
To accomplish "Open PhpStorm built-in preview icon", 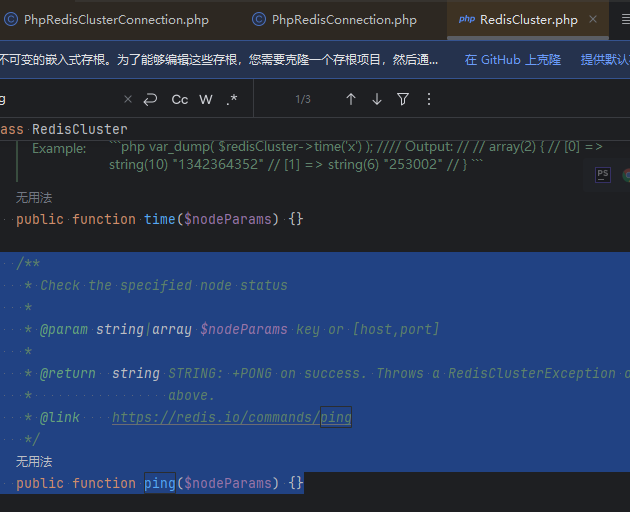I will [603, 175].
